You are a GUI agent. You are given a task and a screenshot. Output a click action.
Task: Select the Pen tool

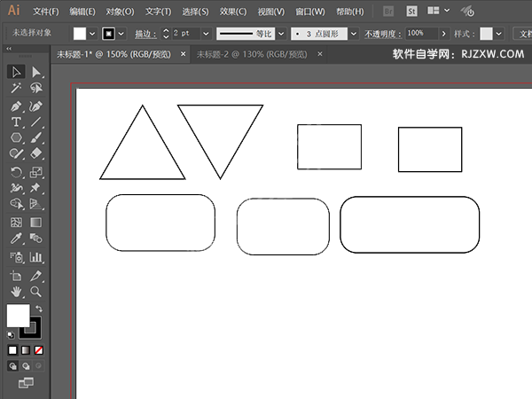pyautogui.click(x=16, y=106)
